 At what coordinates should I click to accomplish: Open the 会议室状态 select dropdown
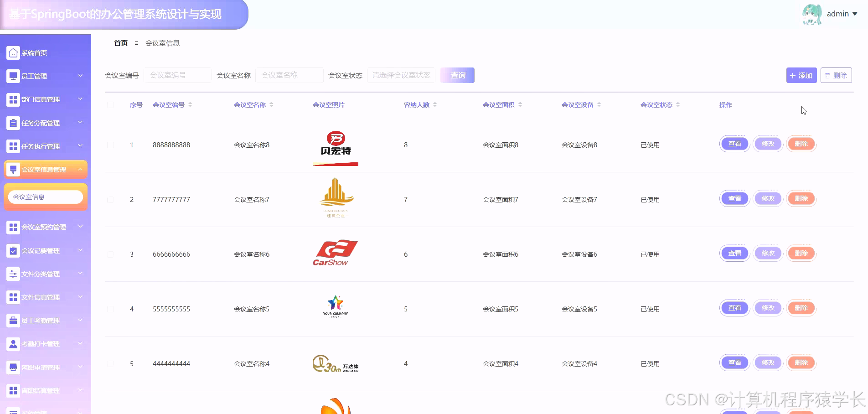[x=401, y=75]
